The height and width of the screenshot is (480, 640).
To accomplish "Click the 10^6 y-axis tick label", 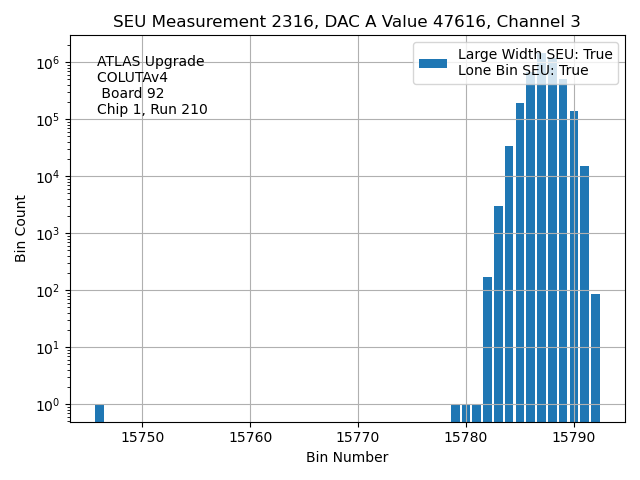I will (48, 64).
